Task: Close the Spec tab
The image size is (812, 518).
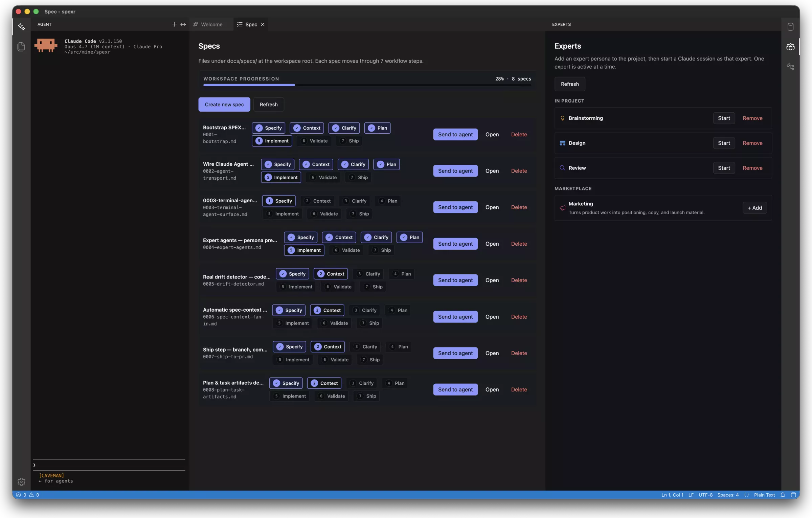Action: coord(263,24)
